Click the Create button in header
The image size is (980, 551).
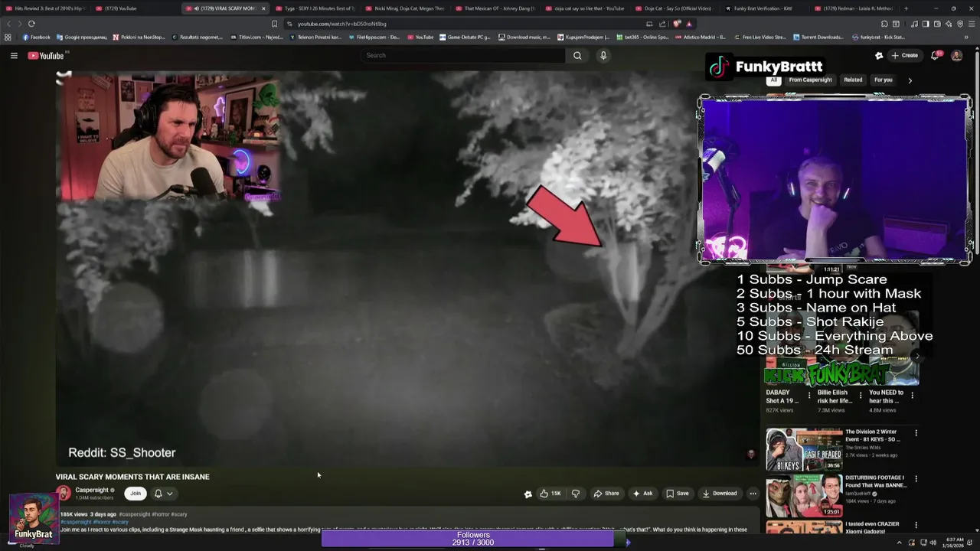(x=904, y=55)
